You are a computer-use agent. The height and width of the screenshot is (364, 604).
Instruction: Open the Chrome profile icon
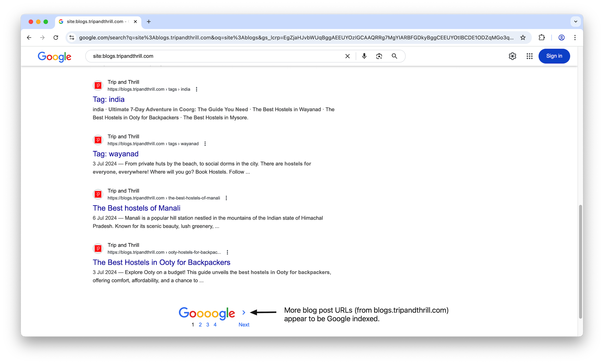[x=561, y=38]
